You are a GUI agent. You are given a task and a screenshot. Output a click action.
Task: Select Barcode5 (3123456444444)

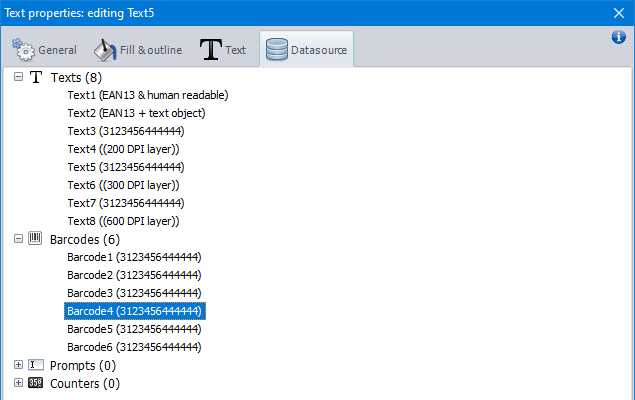(x=134, y=329)
